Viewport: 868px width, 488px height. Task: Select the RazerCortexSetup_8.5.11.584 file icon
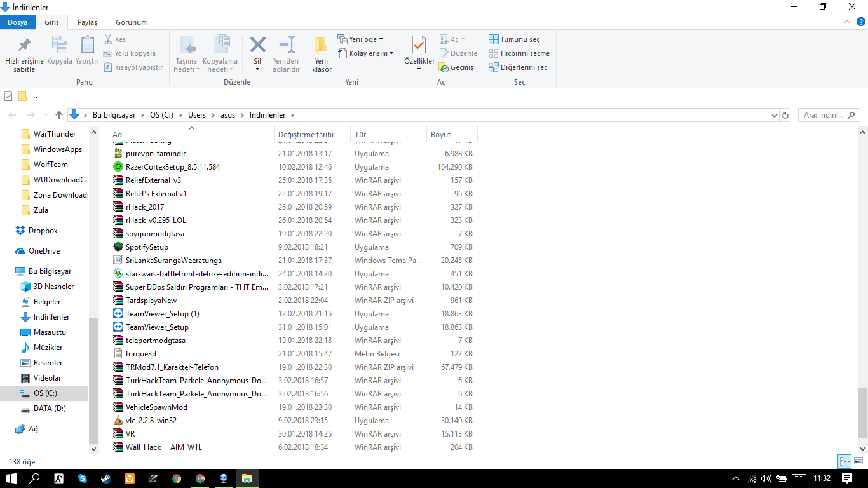(x=118, y=167)
